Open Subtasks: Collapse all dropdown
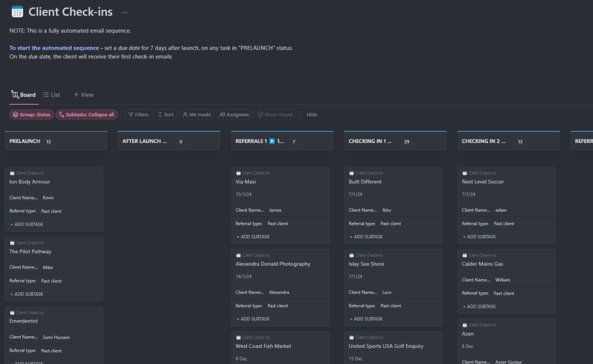The image size is (593, 364). [x=86, y=115]
